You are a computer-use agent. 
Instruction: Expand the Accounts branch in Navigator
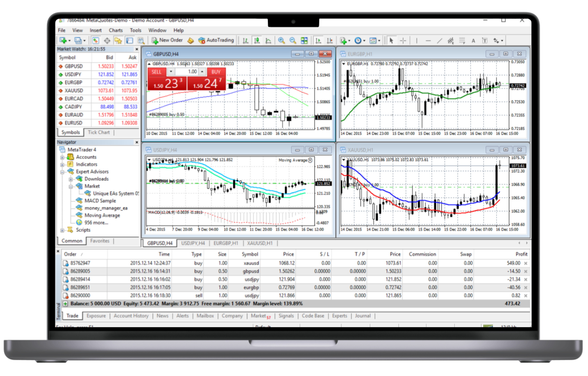click(x=62, y=157)
